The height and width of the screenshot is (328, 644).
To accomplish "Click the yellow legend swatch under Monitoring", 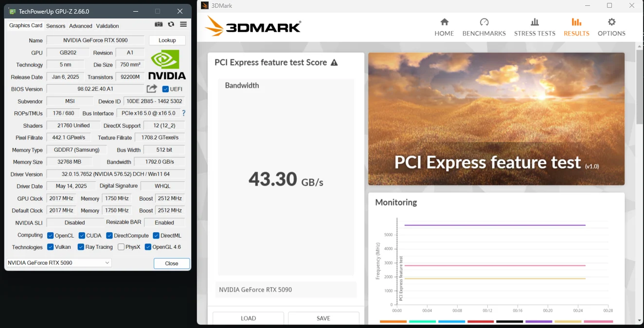I will (568, 322).
